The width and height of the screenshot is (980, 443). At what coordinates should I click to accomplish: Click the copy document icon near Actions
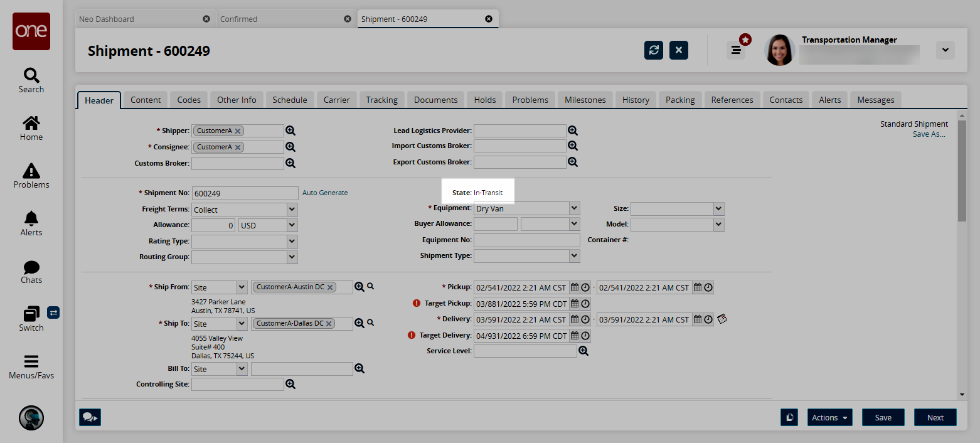[789, 417]
